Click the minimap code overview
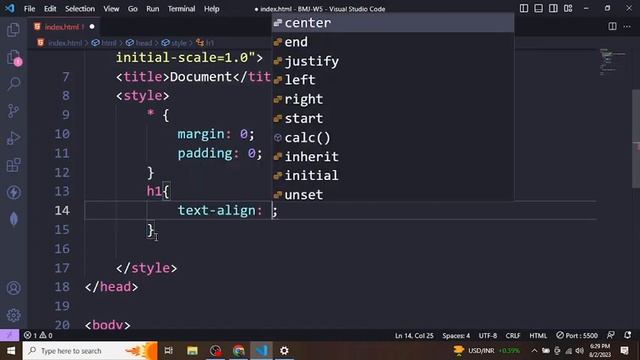 pos(613,63)
